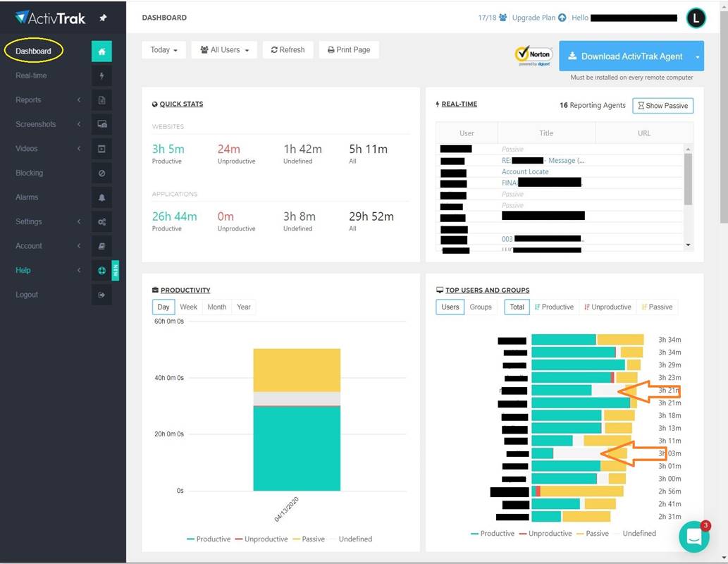Open the Today date range dropdown
This screenshot has height=564, width=728.
[x=164, y=50]
